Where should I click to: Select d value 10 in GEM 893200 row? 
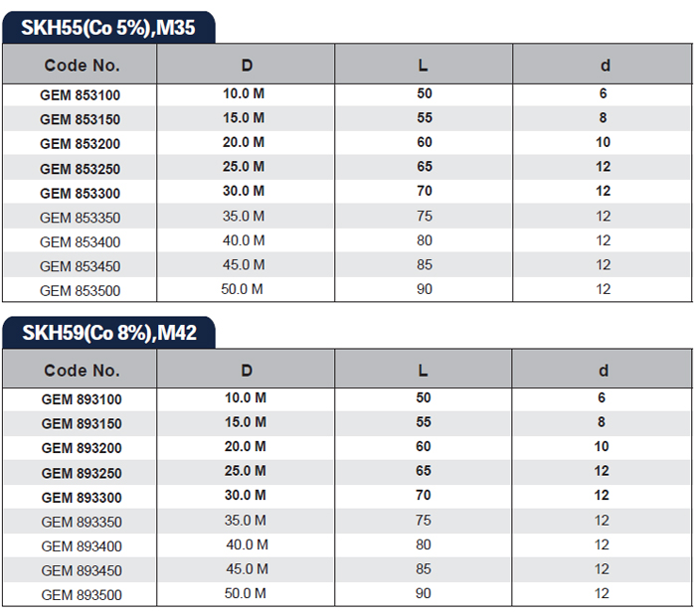pyautogui.click(x=603, y=447)
